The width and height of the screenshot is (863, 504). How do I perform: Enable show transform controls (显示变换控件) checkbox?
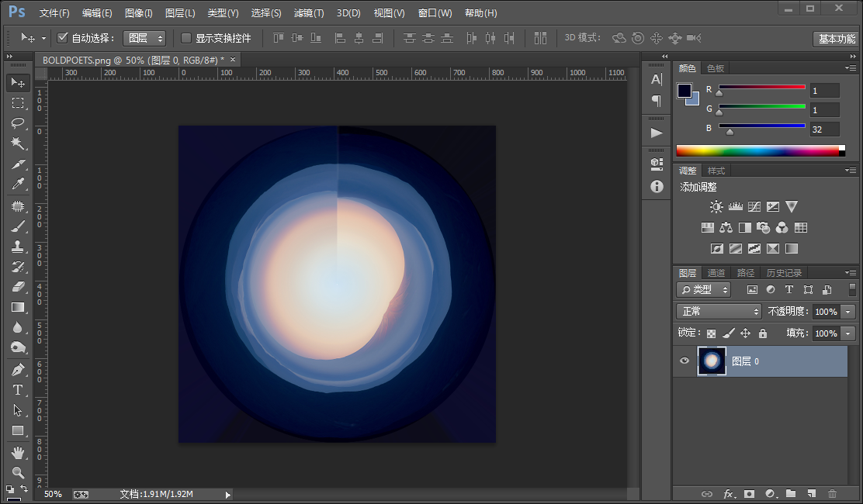[186, 37]
